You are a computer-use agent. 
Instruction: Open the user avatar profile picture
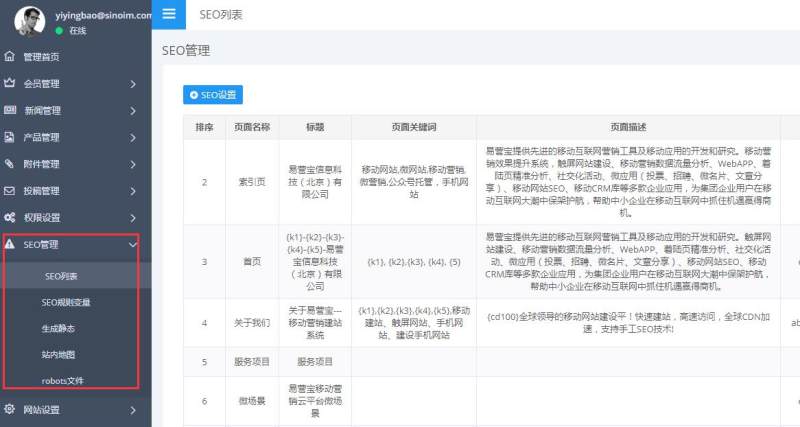pos(30,20)
